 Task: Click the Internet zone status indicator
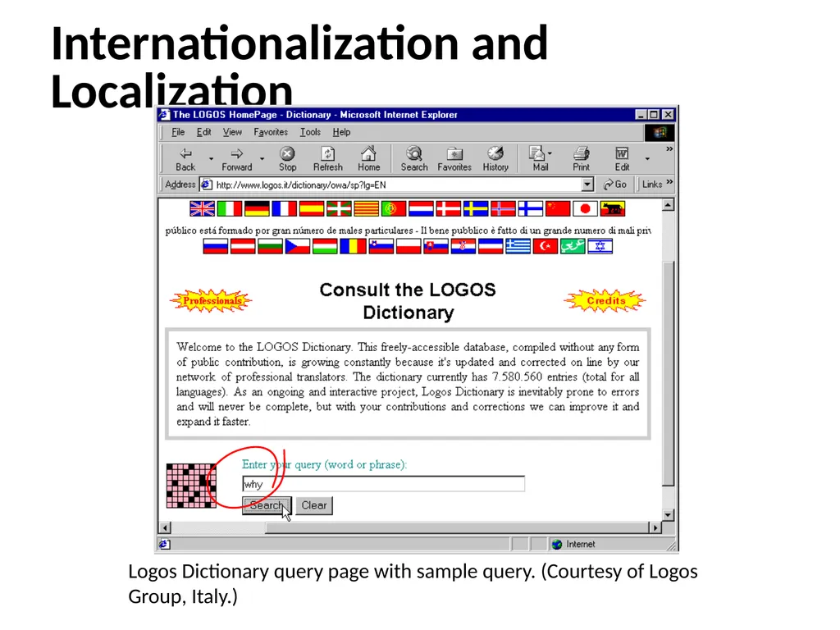tap(573, 545)
